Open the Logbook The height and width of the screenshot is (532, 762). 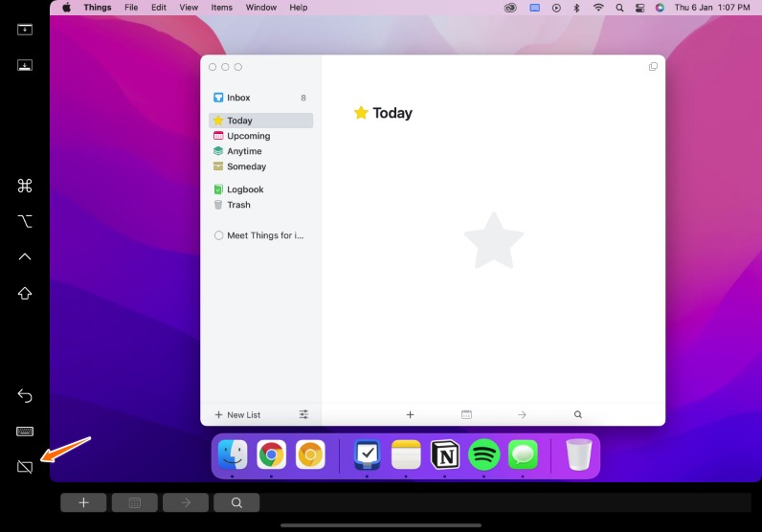coord(260,189)
